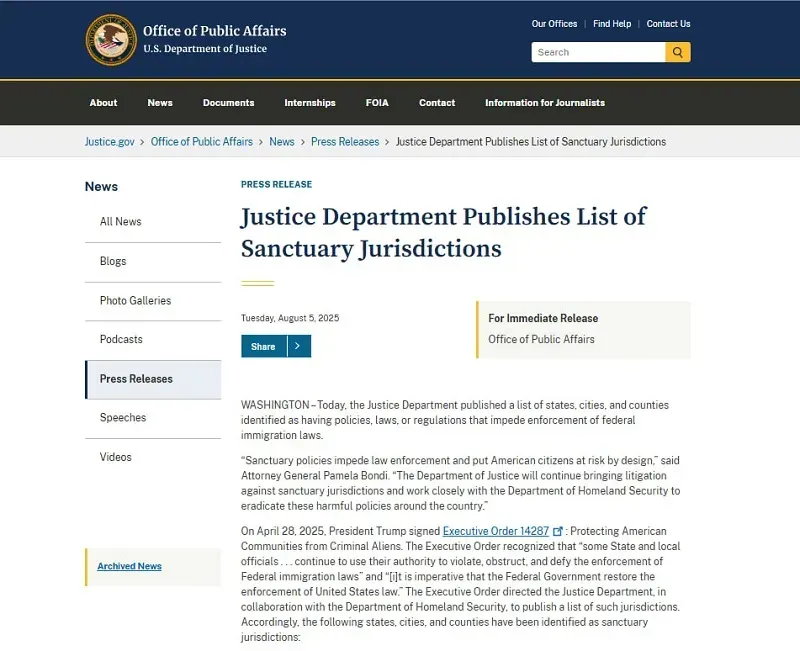This screenshot has width=800, height=651.
Task: Go to Information for Journalists
Action: [x=544, y=103]
